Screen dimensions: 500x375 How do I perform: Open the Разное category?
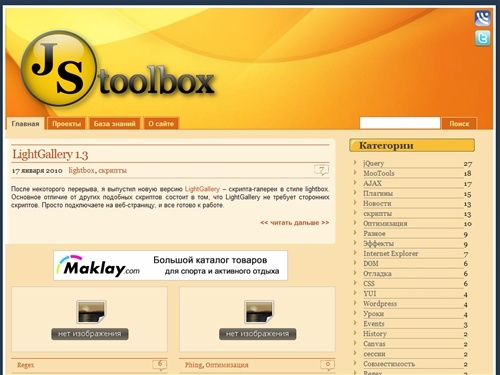pos(374,234)
